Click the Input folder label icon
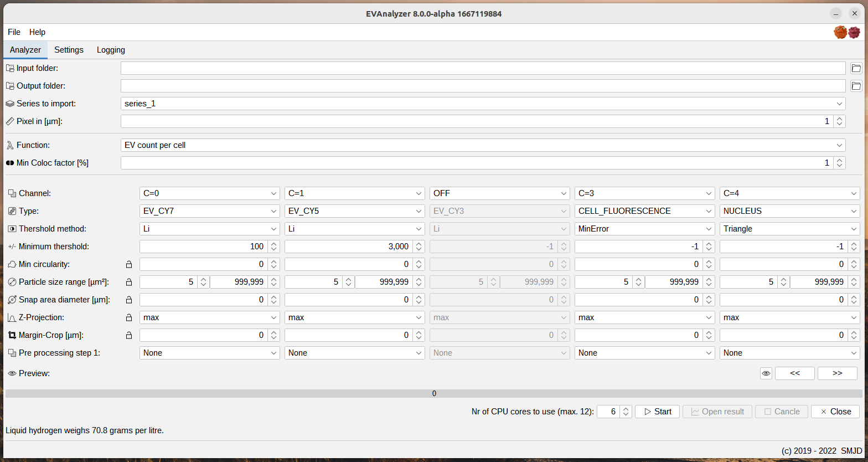 tap(10, 68)
